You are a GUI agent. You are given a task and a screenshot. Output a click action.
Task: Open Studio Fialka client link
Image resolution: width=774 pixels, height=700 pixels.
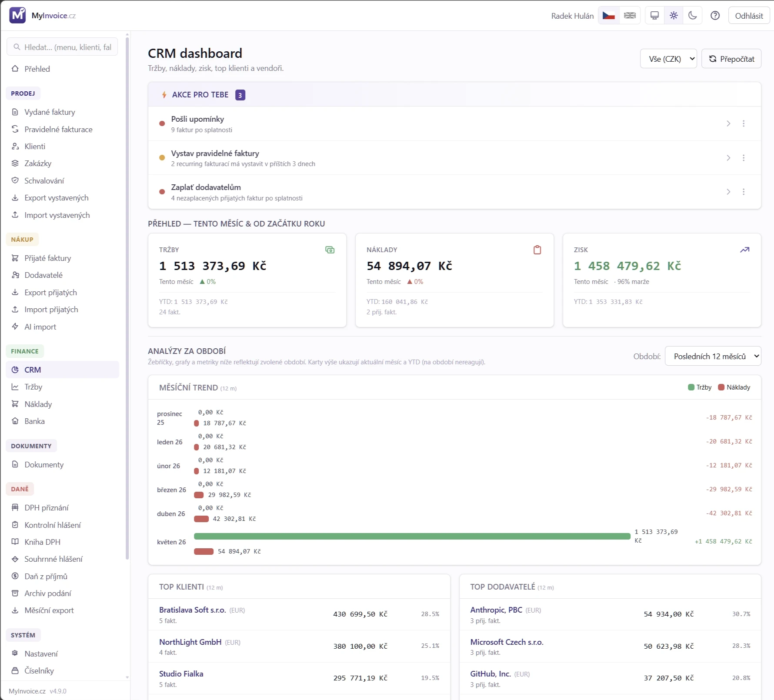tap(181, 673)
